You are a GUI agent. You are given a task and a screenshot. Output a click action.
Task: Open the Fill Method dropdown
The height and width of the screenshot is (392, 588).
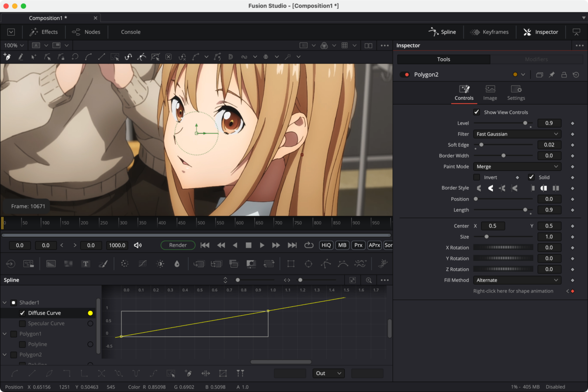pos(517,280)
